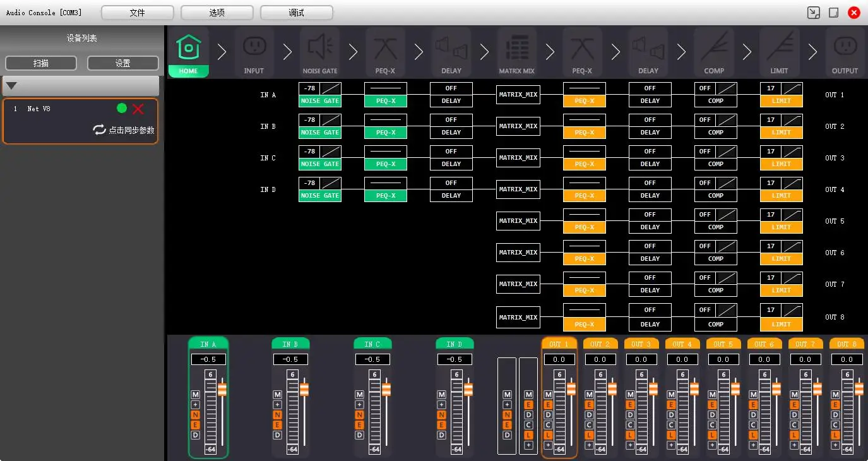This screenshot has width=868, height=461.
Task: Click the COMP stage icon
Action: coord(714,48)
